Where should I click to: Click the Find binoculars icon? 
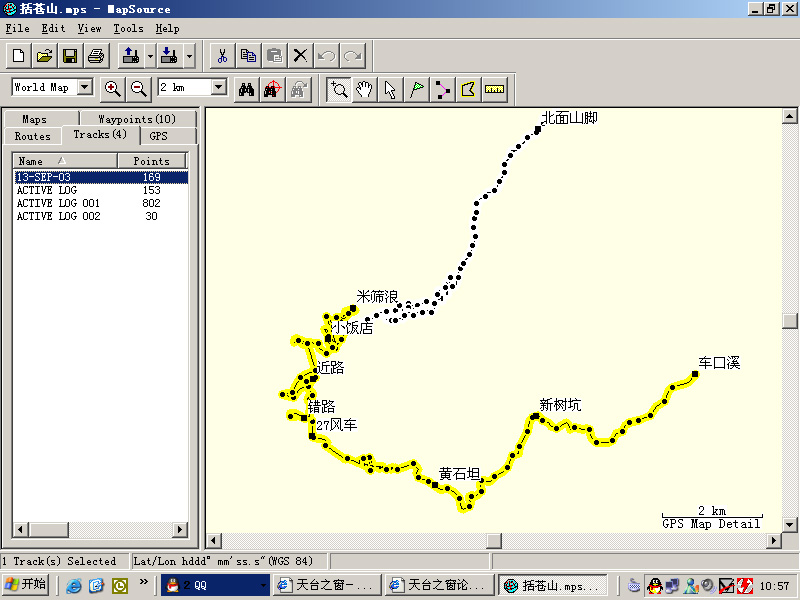pyautogui.click(x=246, y=89)
